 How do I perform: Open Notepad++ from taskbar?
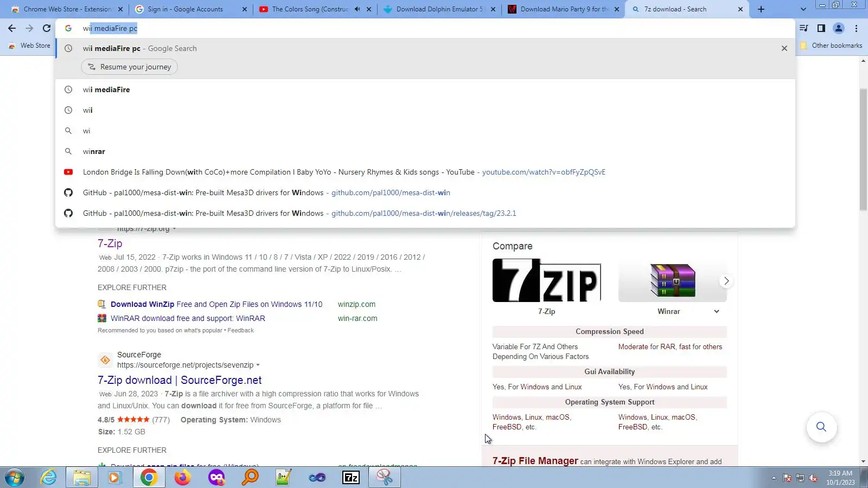click(x=284, y=478)
